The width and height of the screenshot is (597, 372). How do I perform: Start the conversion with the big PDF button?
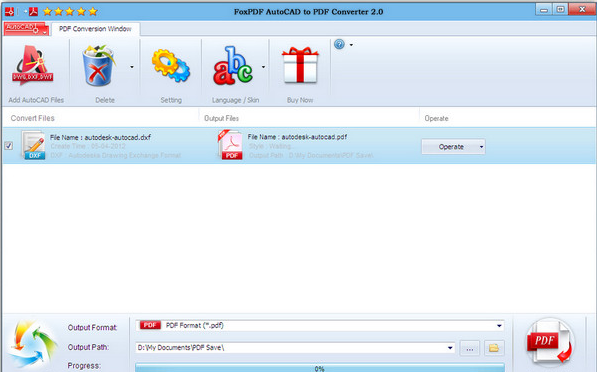pyautogui.click(x=550, y=343)
